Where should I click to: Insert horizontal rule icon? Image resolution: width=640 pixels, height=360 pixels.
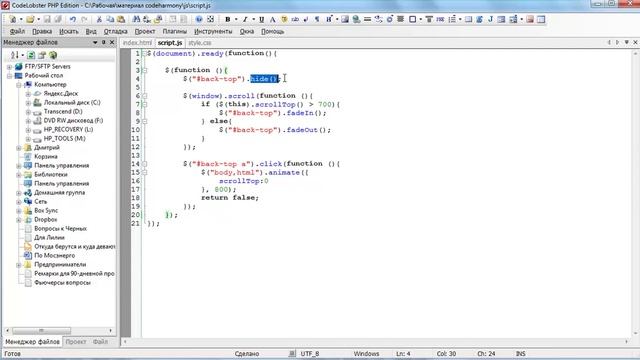coord(367,19)
